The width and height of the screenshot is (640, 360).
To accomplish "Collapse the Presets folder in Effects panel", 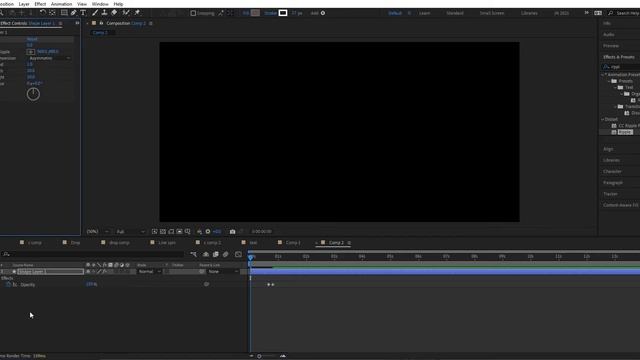I will coord(609,81).
